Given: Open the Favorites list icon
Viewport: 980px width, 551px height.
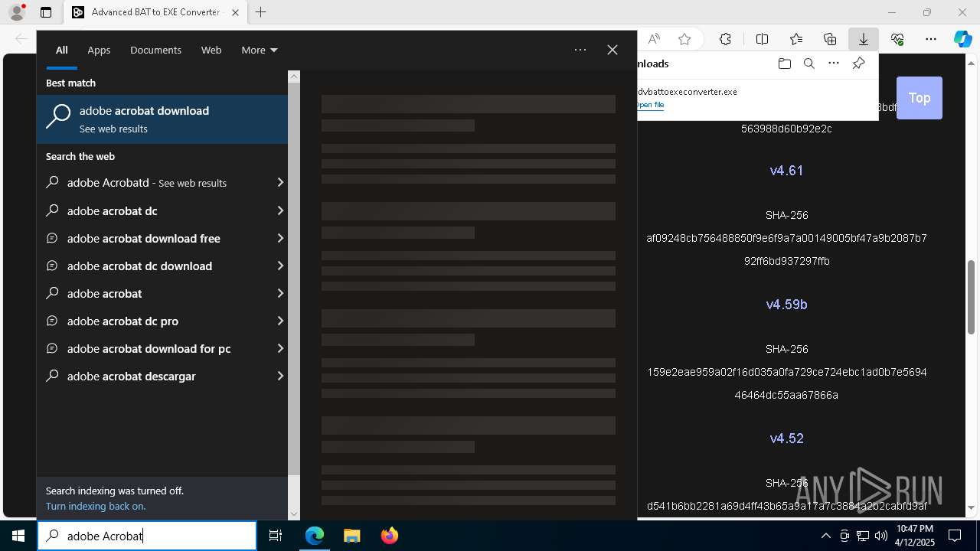Looking at the screenshot, I should point(796,39).
